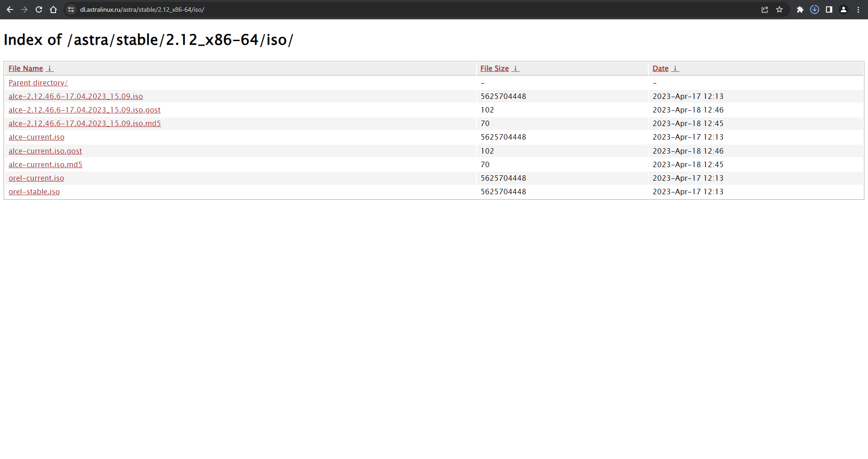
Task: Focus the address bar URL
Action: point(142,9)
